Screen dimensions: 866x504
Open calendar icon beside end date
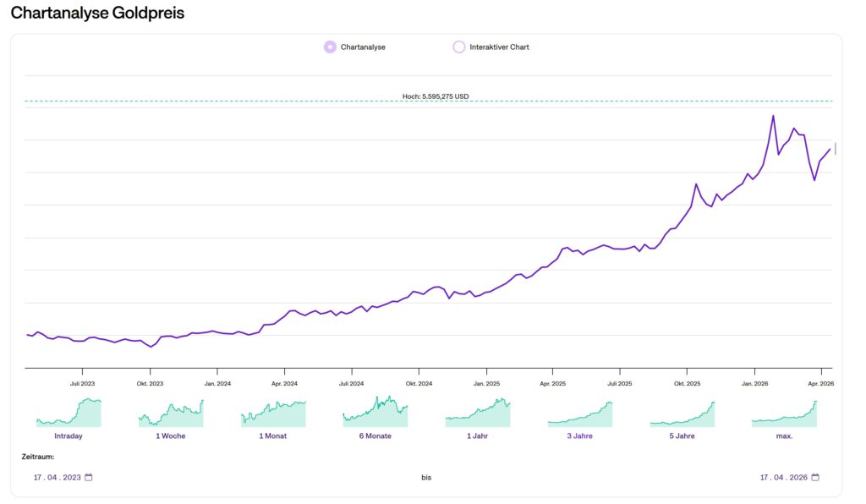click(815, 477)
